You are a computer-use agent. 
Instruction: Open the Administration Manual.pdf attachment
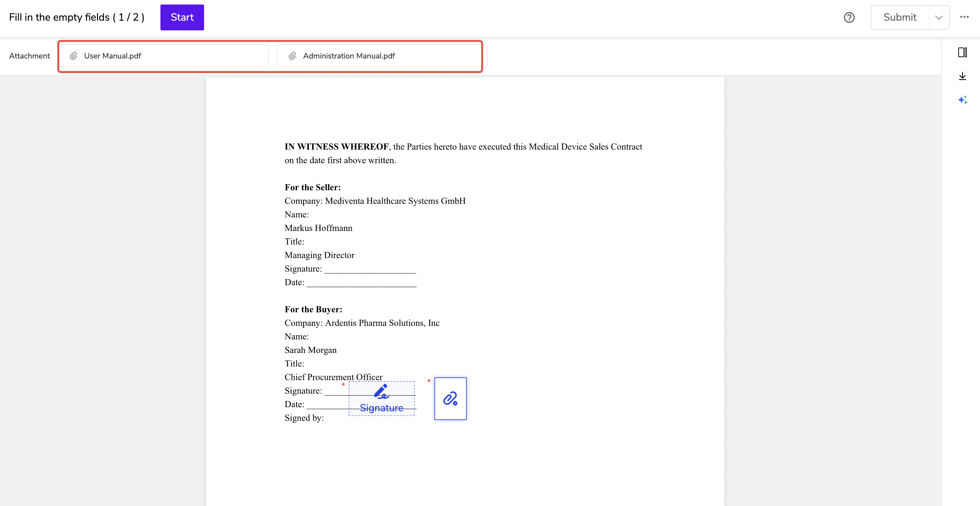pos(348,56)
